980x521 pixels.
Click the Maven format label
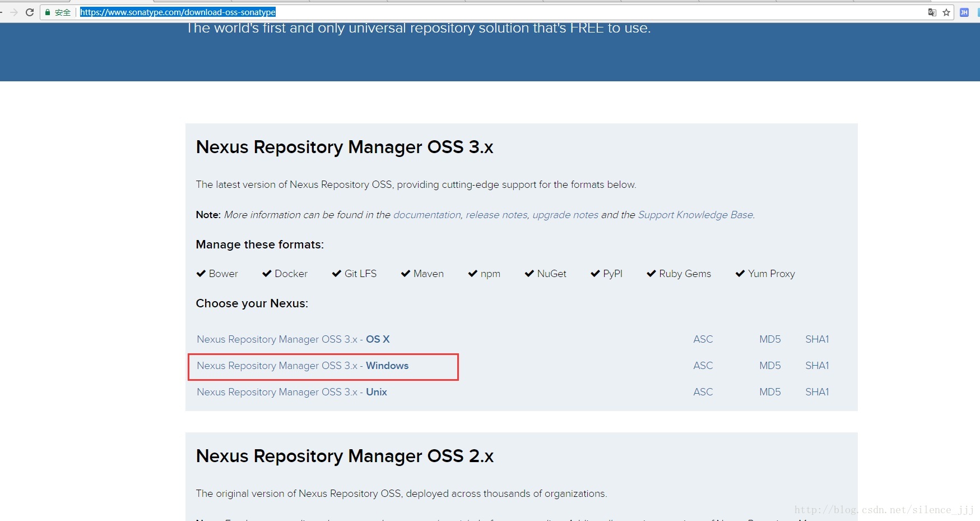[x=429, y=274]
